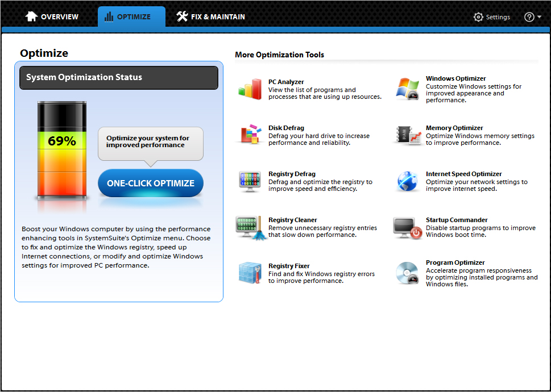This screenshot has width=551, height=392.
Task: Open the Memory Optimizer chip icon
Action: tap(407, 135)
